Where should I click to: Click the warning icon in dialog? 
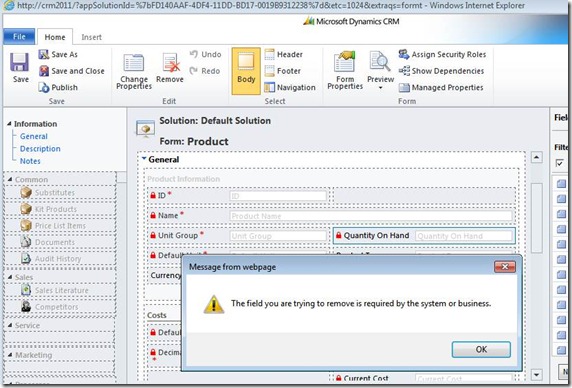[x=213, y=304]
